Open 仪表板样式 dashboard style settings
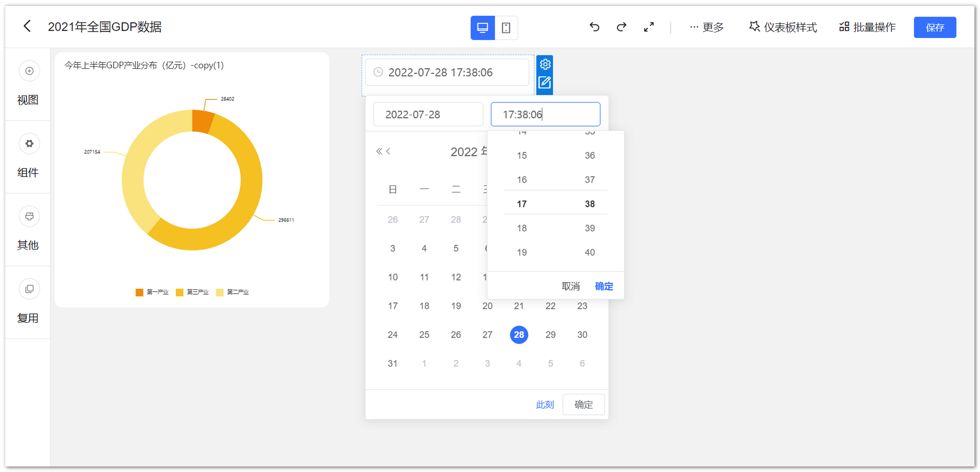 point(783,27)
